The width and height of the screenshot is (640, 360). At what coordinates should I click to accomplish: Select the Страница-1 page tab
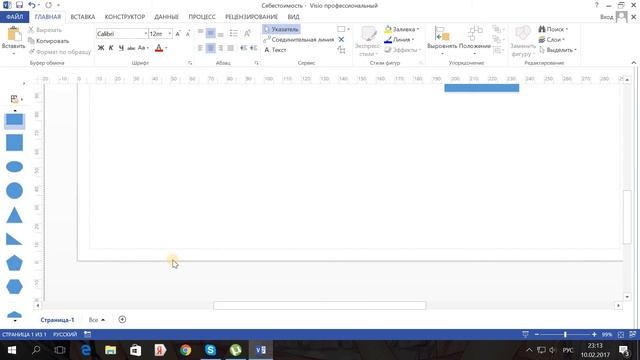pos(58,320)
